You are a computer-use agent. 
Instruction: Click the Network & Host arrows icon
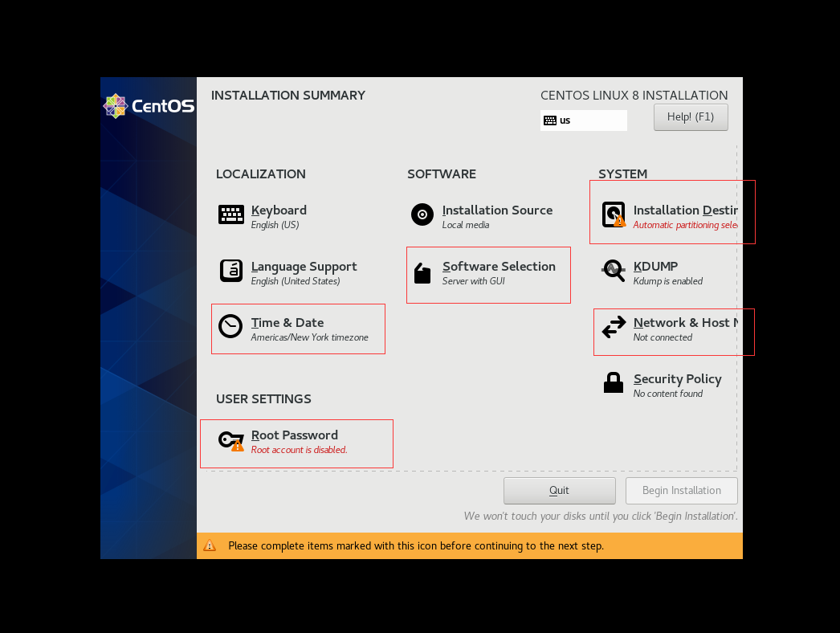pos(614,327)
